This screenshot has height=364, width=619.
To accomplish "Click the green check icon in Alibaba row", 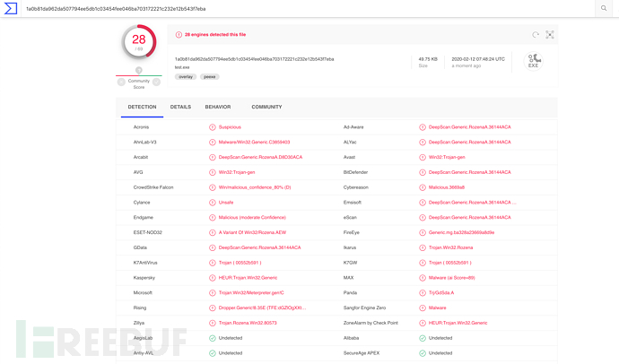I will pyautogui.click(x=423, y=338).
